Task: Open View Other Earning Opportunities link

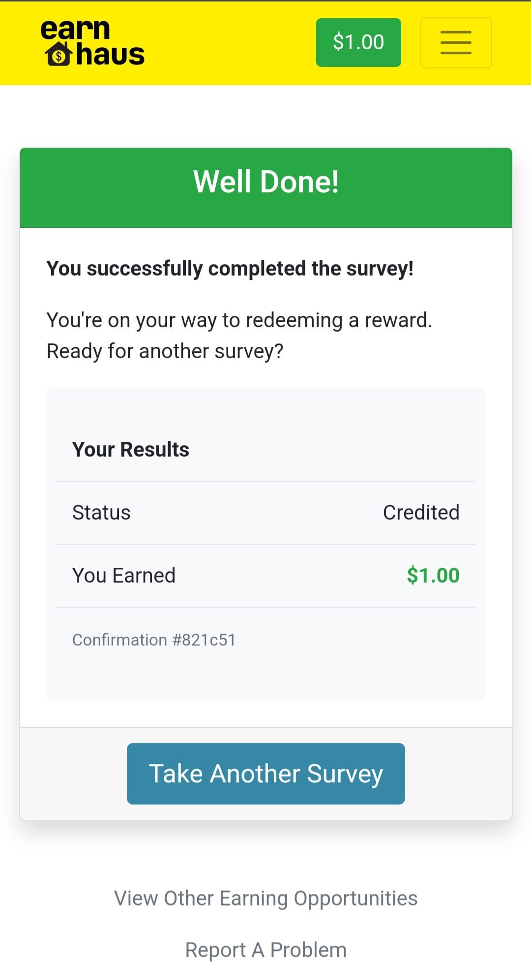Action: point(265,898)
